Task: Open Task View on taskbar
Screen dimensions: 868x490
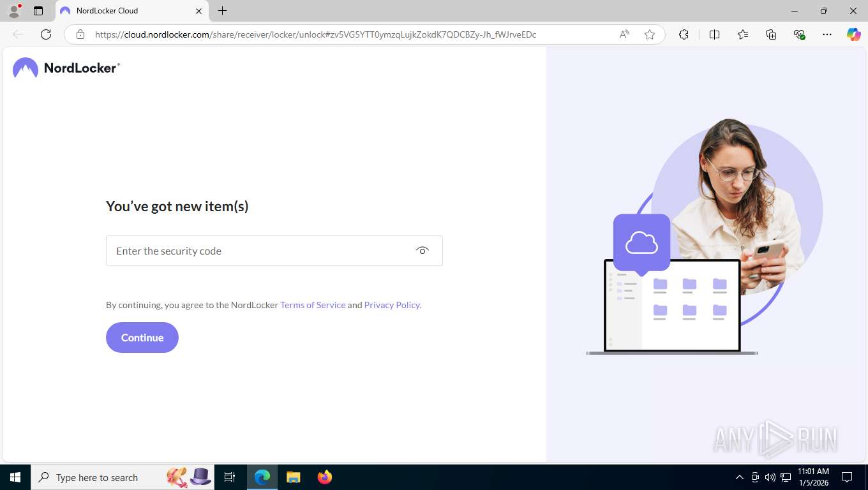Action: pyautogui.click(x=230, y=477)
